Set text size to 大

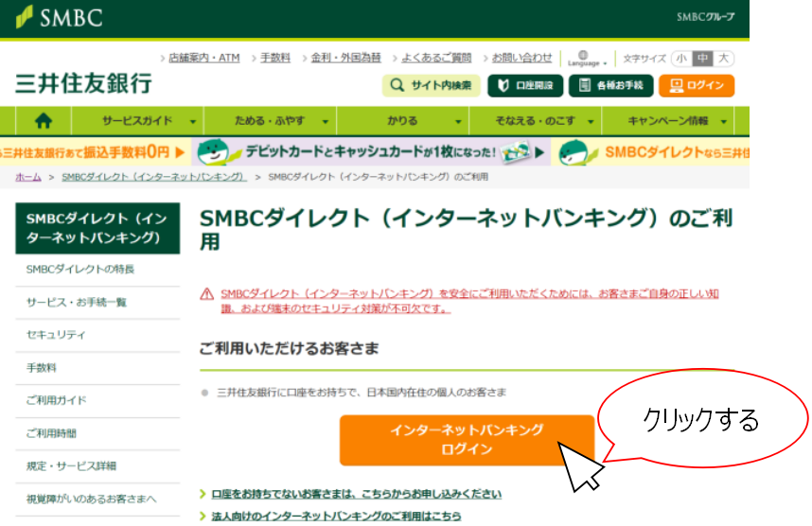click(x=723, y=59)
